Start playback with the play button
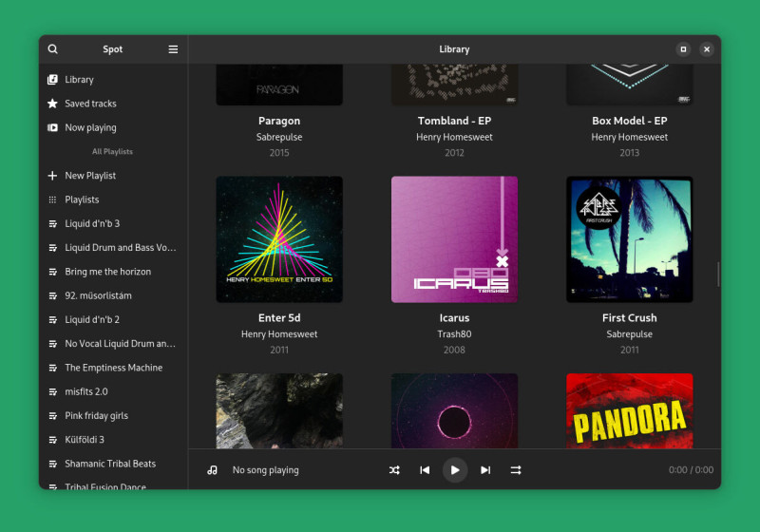Image resolution: width=760 pixels, height=532 pixels. 455,470
